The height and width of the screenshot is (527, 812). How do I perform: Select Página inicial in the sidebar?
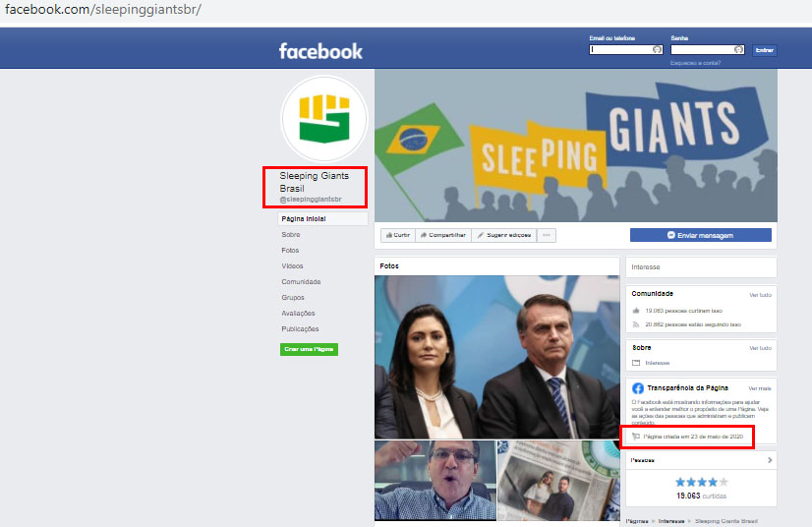click(x=322, y=218)
